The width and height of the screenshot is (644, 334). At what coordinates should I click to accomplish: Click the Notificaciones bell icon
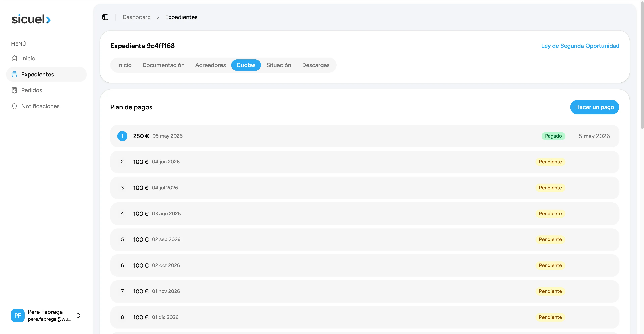point(14,106)
